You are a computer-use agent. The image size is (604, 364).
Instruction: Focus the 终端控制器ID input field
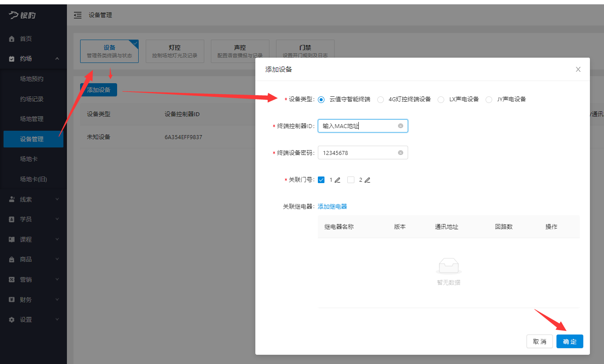(357, 126)
